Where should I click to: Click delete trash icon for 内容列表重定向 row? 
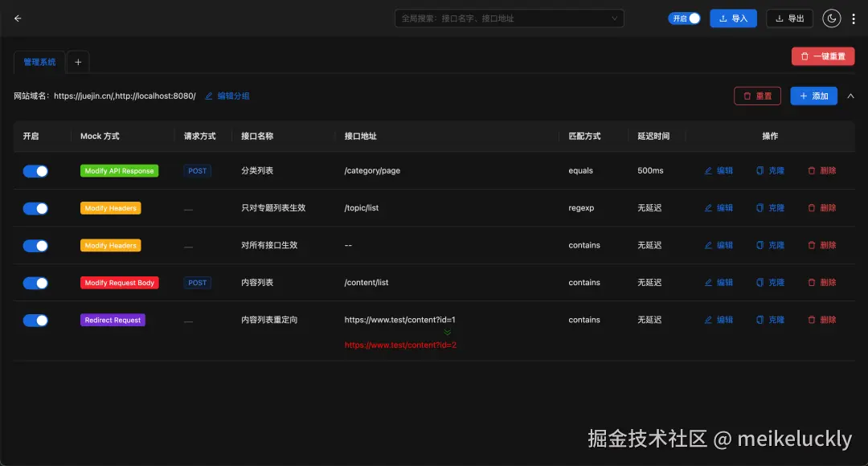coord(812,319)
